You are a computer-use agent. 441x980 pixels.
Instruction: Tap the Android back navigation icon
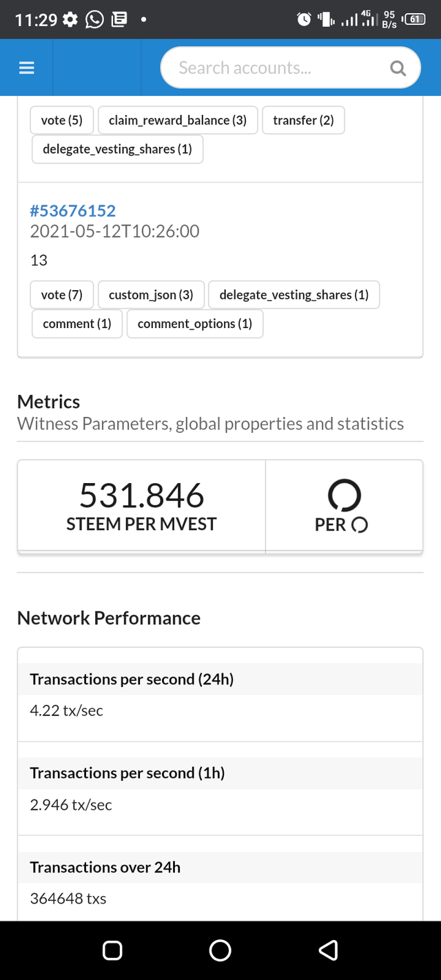point(329,950)
